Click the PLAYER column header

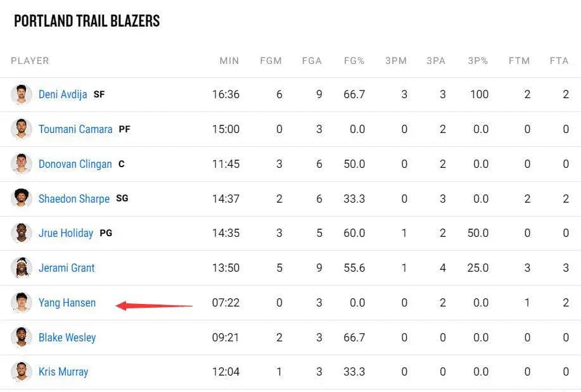(x=30, y=61)
